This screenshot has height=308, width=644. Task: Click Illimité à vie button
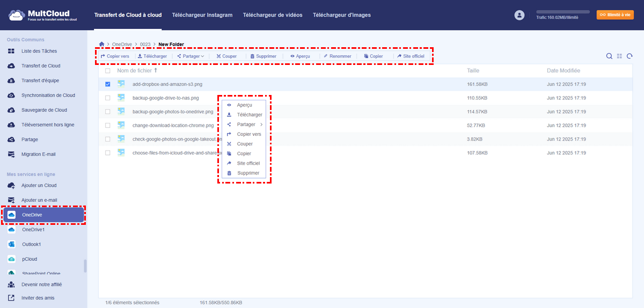tap(615, 15)
